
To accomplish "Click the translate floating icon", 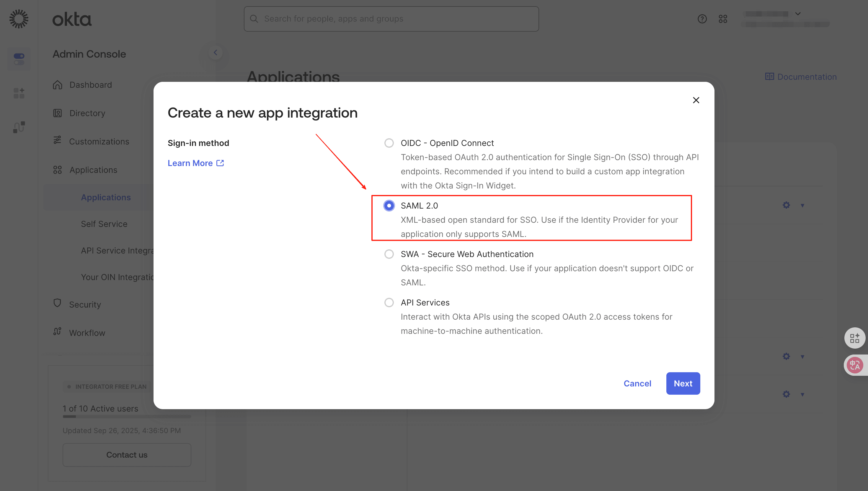I will point(854,365).
